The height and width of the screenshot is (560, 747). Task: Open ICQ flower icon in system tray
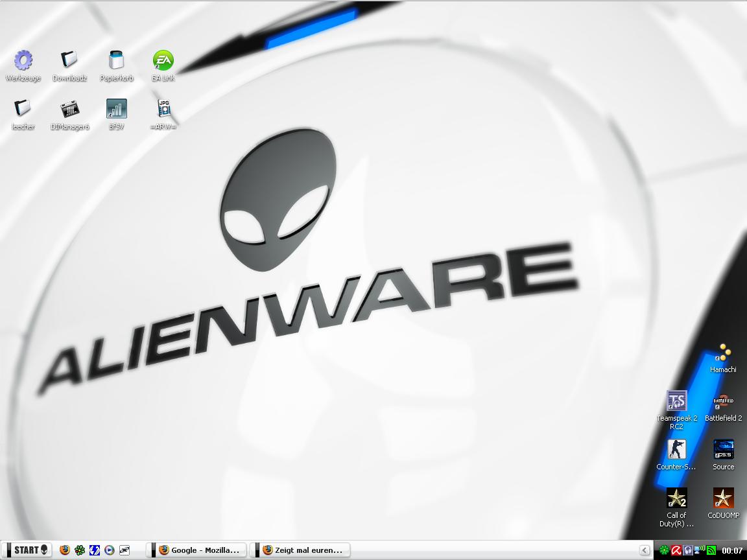(663, 550)
